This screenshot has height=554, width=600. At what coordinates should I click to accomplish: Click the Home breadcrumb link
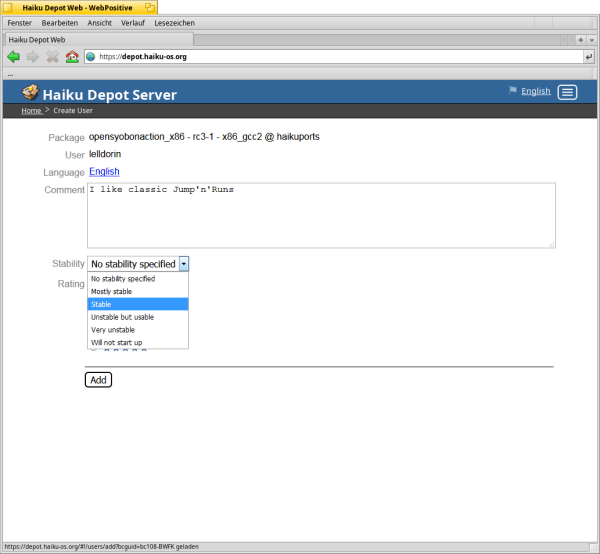tap(31, 110)
